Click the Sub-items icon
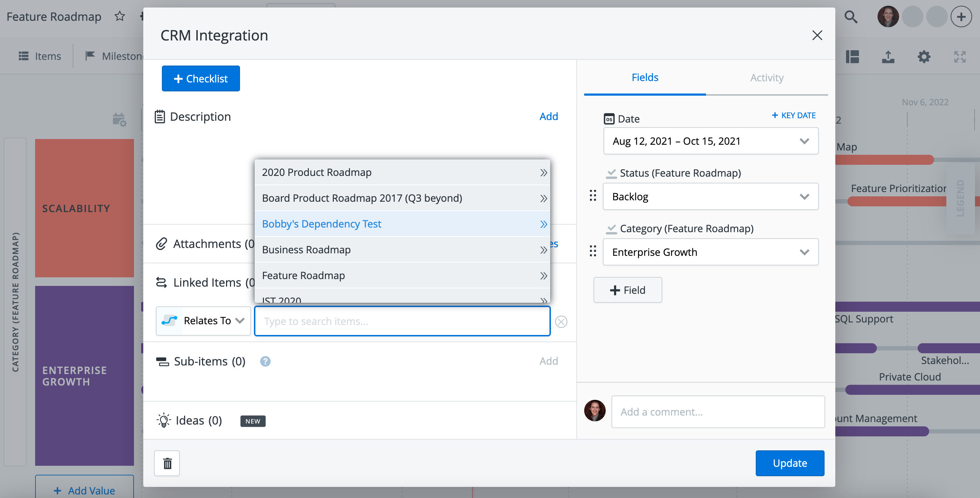 point(163,361)
